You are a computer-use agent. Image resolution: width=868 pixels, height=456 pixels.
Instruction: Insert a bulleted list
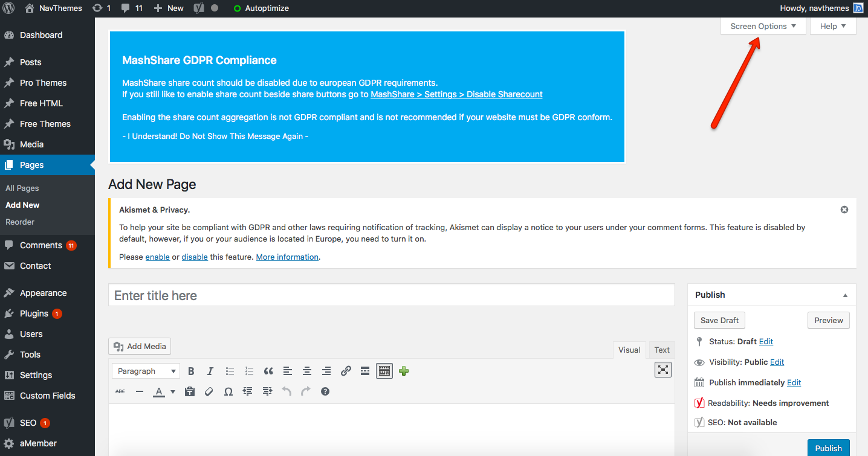[230, 371]
